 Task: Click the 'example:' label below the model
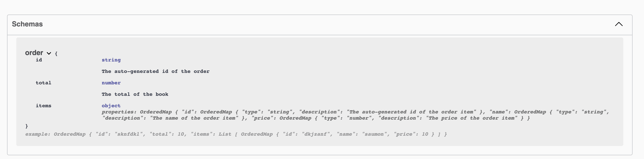pyautogui.click(x=37, y=134)
